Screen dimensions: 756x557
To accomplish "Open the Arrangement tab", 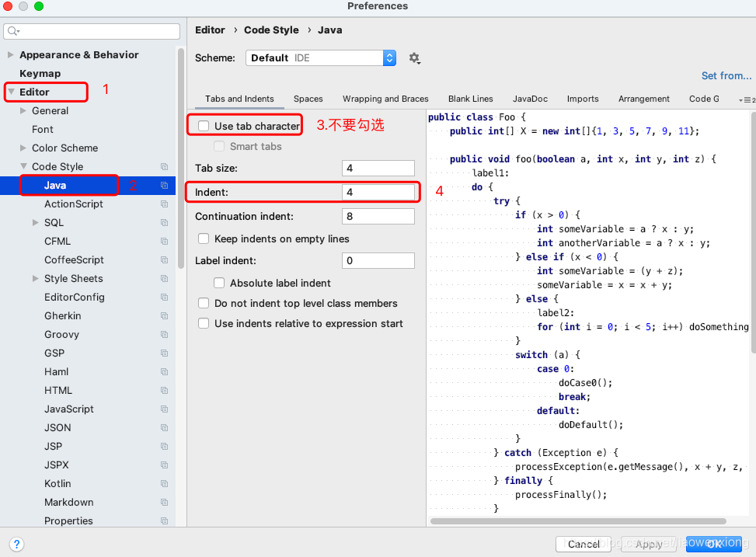I will coord(643,99).
